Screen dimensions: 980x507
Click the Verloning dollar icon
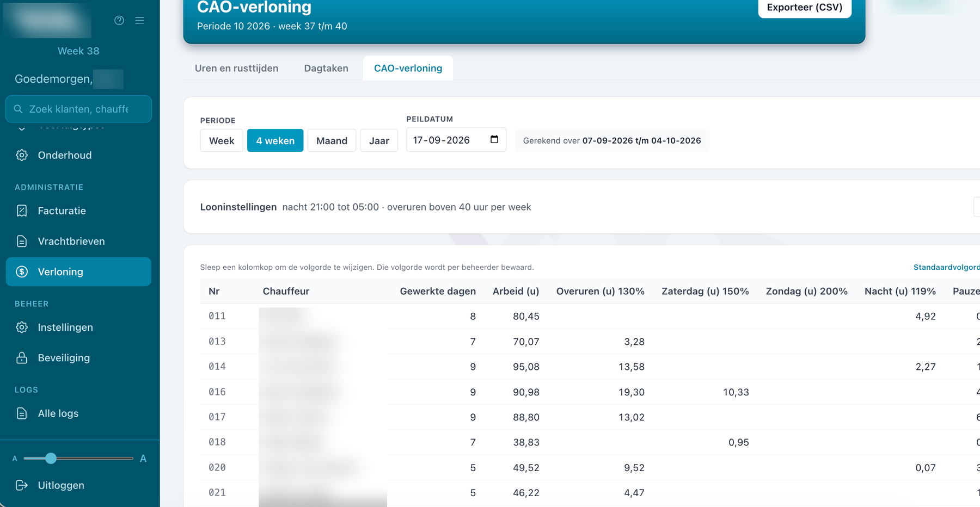[22, 271]
